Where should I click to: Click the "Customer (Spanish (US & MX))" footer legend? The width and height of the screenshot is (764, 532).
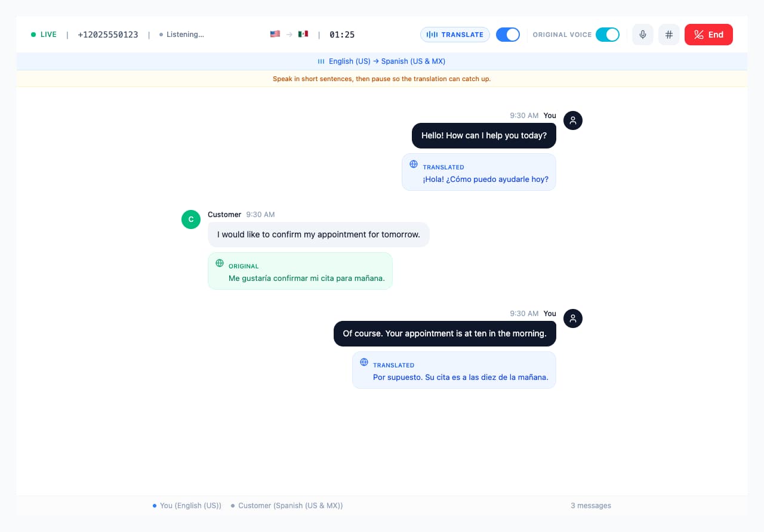[287, 506]
